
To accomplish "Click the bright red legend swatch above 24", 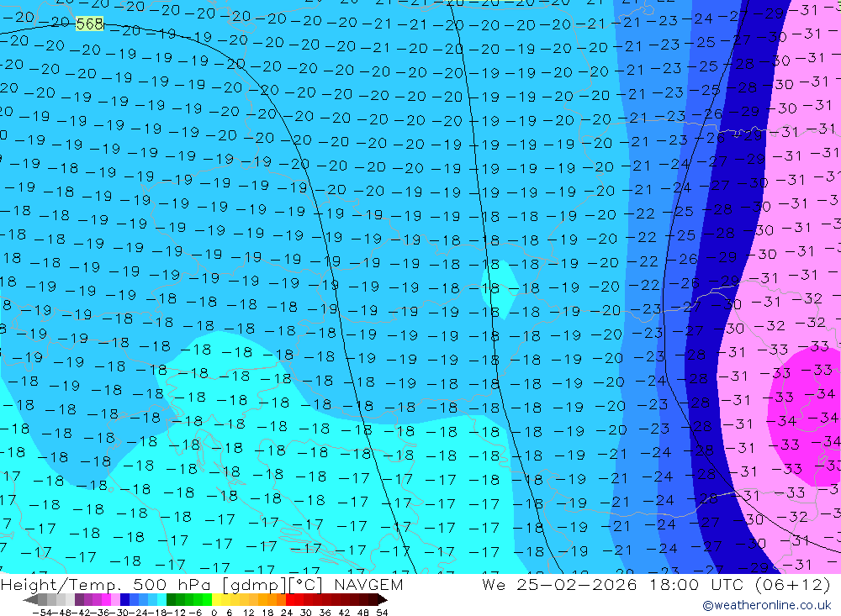I will coord(290,600).
